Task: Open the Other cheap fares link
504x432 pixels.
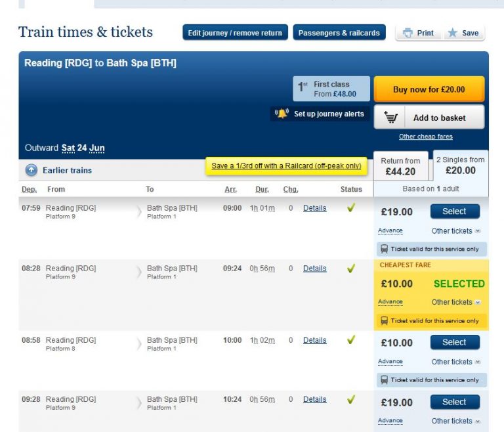Action: [425, 137]
